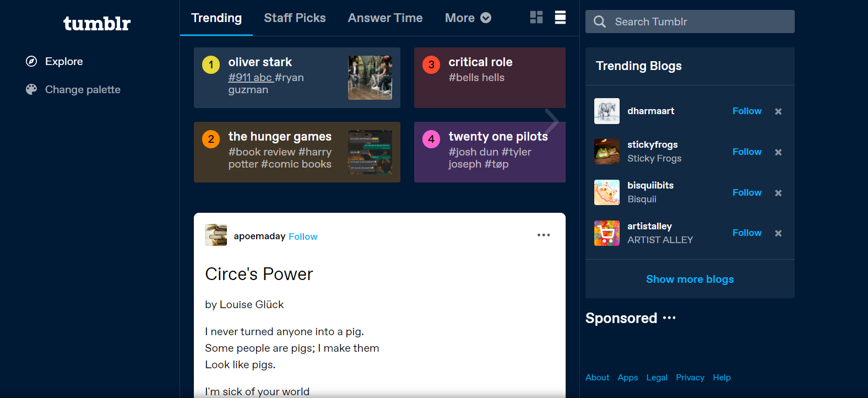868x398 pixels.
Task: Click the search magnifier icon
Action: [x=600, y=21]
